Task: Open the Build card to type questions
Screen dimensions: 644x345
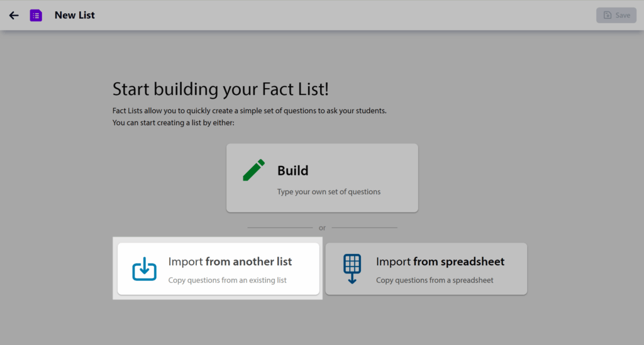Action: [322, 178]
